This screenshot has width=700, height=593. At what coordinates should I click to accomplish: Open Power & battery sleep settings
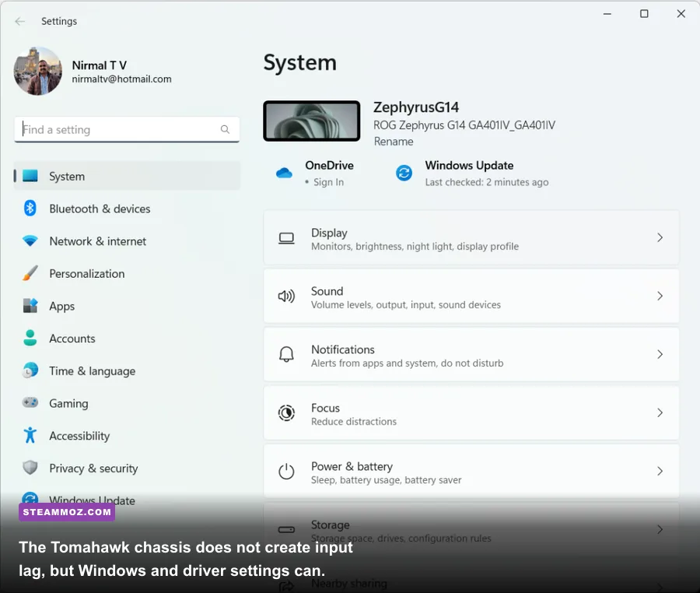coord(471,471)
